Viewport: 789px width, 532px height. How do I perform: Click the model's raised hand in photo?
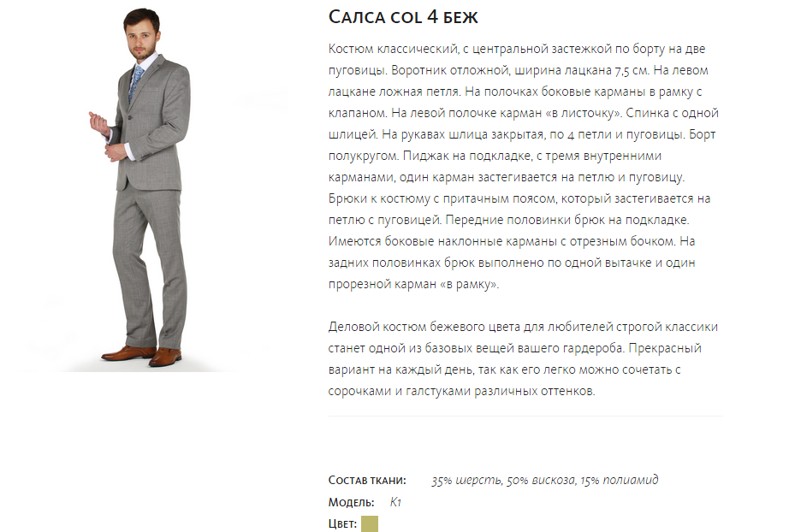pos(98,122)
